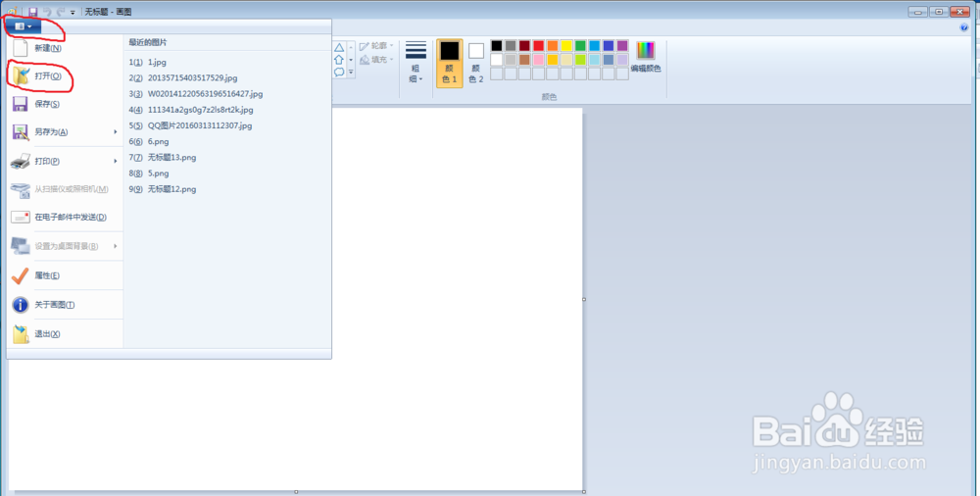The image size is (980, 496).
Task: Pick the lime green color swatch
Action: pos(580,60)
